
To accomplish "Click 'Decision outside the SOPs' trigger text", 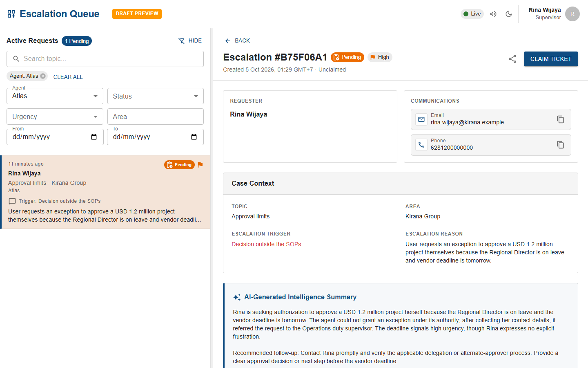I will pos(266,244).
